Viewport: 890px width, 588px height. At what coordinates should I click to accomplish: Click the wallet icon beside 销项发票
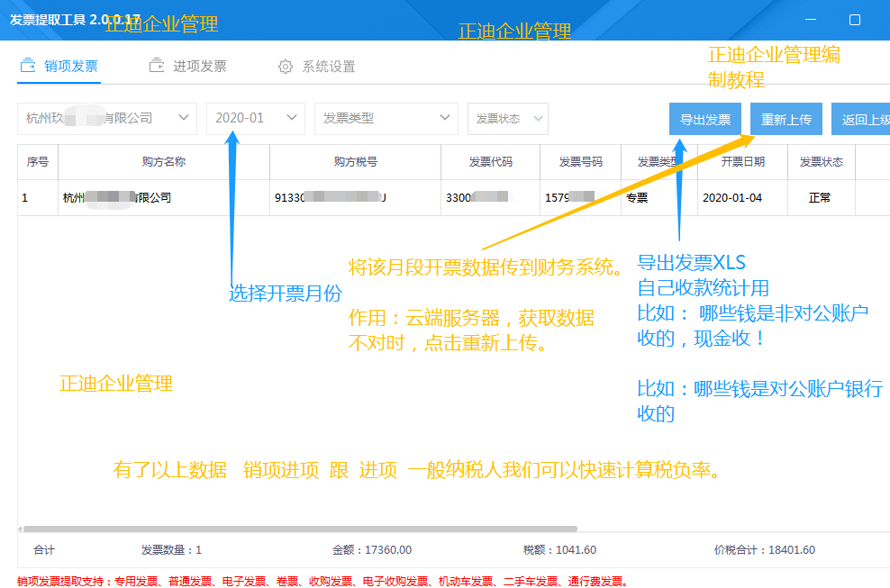click(27, 66)
